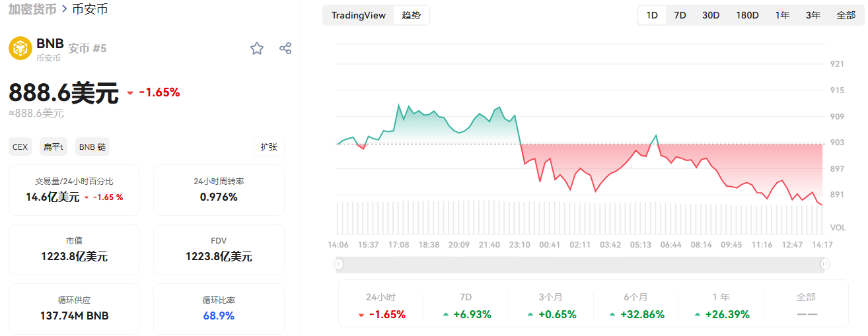Select the 3年 time range
This screenshot has width=868, height=336.
[x=813, y=15]
